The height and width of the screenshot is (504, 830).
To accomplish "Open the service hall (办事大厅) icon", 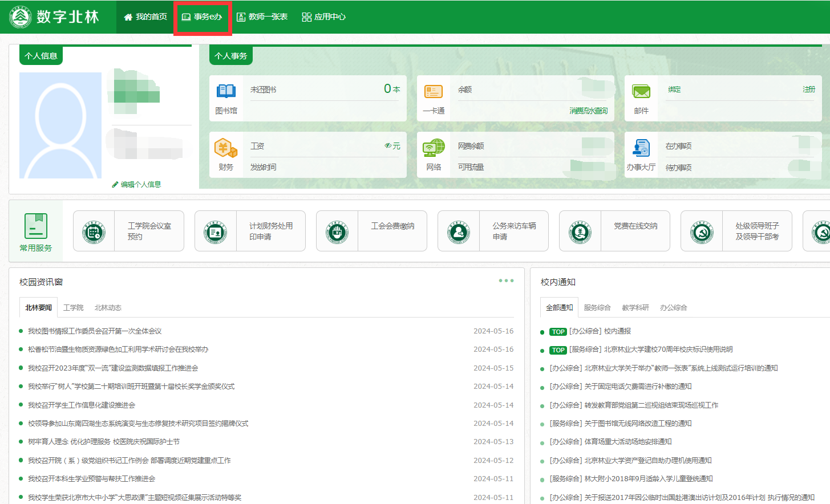I will point(641,148).
